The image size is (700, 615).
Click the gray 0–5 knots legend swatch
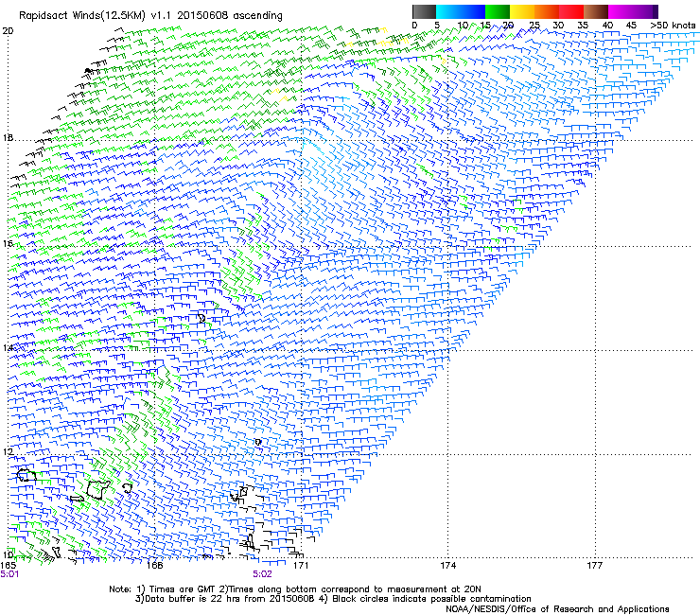[x=424, y=11]
